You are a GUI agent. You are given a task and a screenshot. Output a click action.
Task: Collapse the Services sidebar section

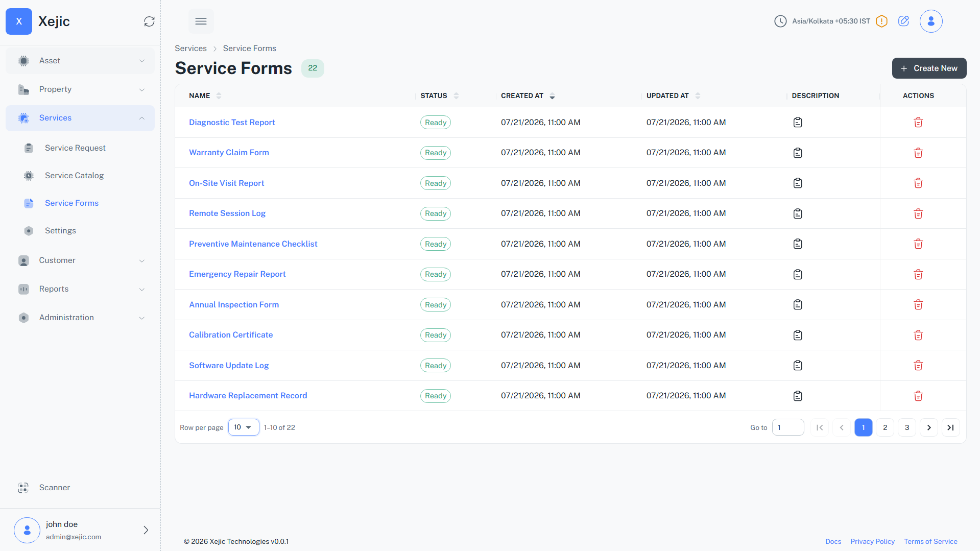(x=80, y=118)
